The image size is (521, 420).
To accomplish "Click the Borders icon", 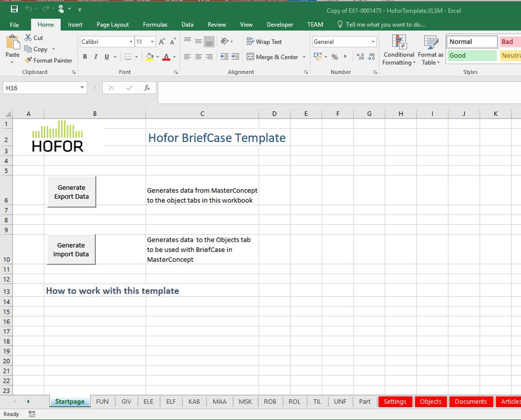I will pyautogui.click(x=128, y=57).
